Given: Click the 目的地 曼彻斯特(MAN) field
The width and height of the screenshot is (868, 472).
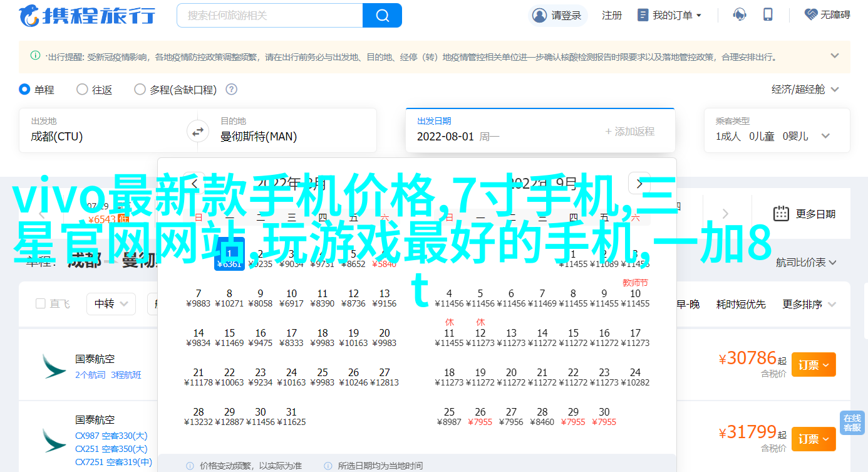Looking at the screenshot, I should point(292,130).
